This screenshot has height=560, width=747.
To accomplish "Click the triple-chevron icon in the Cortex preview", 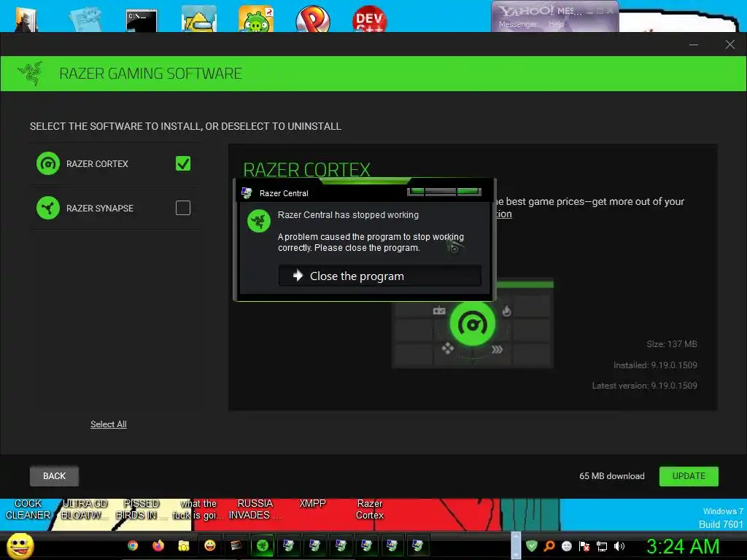I will click(x=497, y=349).
